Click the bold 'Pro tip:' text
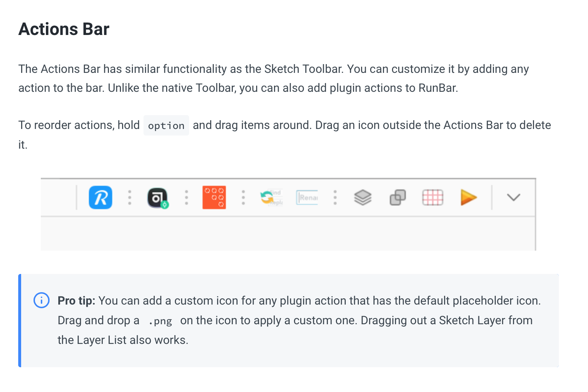This screenshot has width=588, height=392. (76, 301)
